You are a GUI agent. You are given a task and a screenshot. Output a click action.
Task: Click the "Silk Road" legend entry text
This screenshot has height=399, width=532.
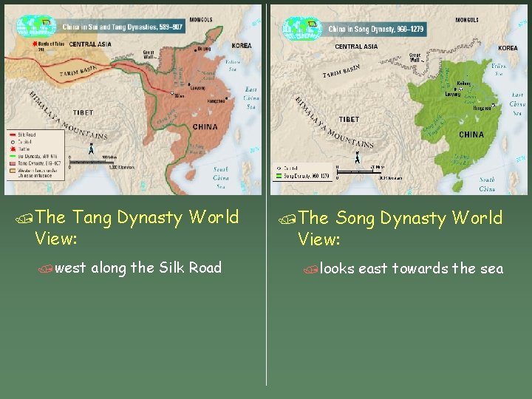coord(27,134)
